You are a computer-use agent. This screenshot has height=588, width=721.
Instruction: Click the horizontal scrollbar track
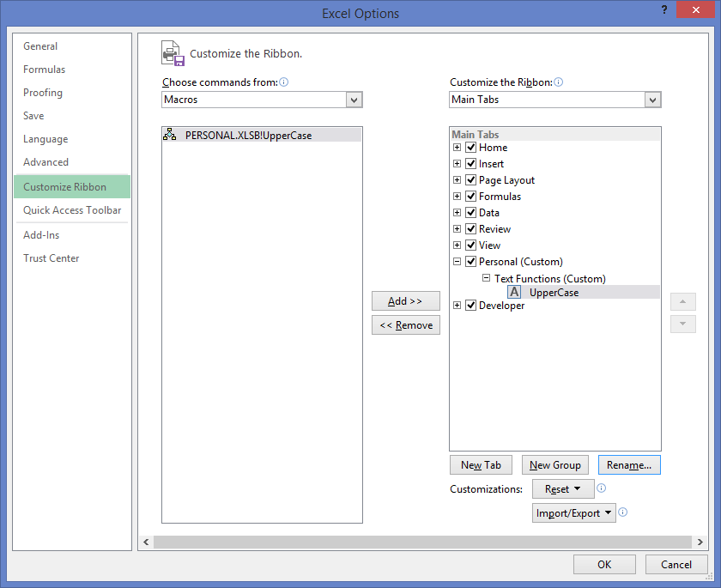point(422,542)
